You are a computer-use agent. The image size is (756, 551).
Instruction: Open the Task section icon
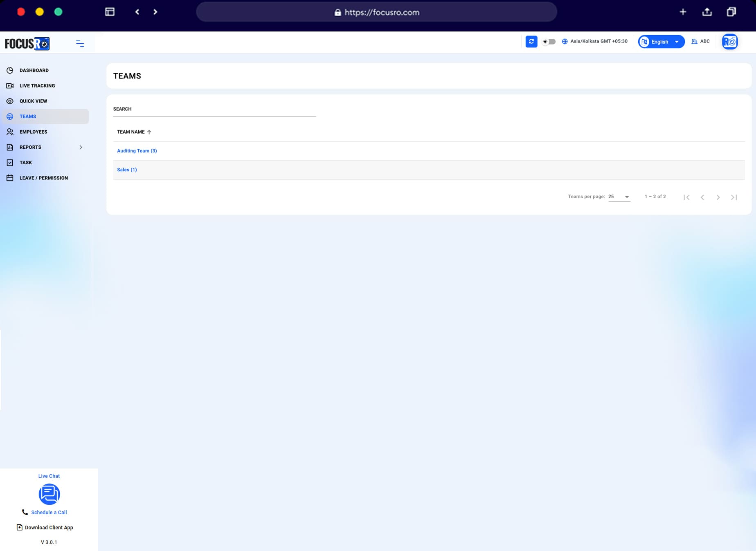10,162
